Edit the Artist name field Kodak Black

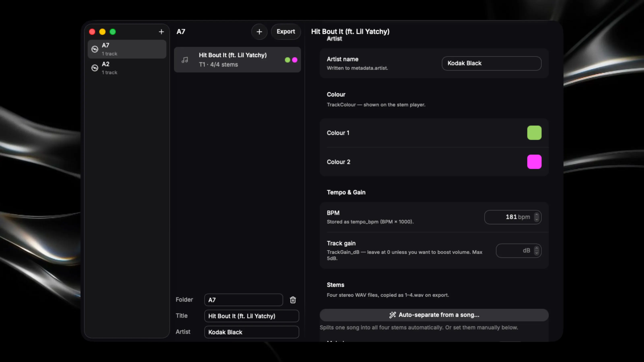coord(491,63)
